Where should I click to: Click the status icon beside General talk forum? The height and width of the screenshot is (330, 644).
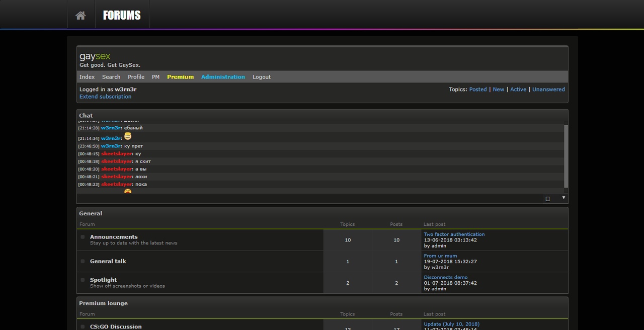pos(83,261)
